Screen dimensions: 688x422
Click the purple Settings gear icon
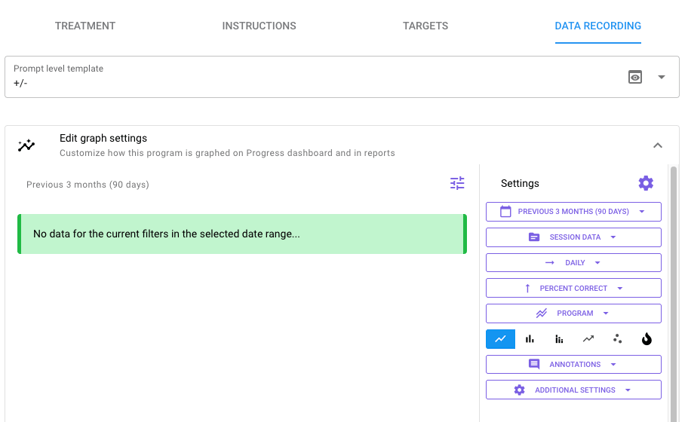coord(645,183)
